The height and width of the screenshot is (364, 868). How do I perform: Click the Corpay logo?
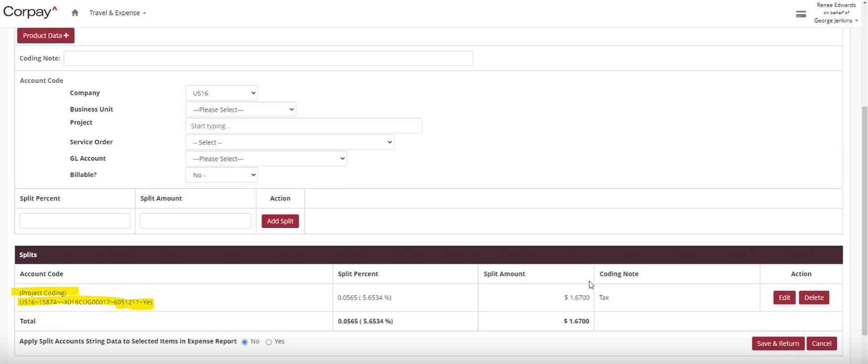(x=30, y=12)
